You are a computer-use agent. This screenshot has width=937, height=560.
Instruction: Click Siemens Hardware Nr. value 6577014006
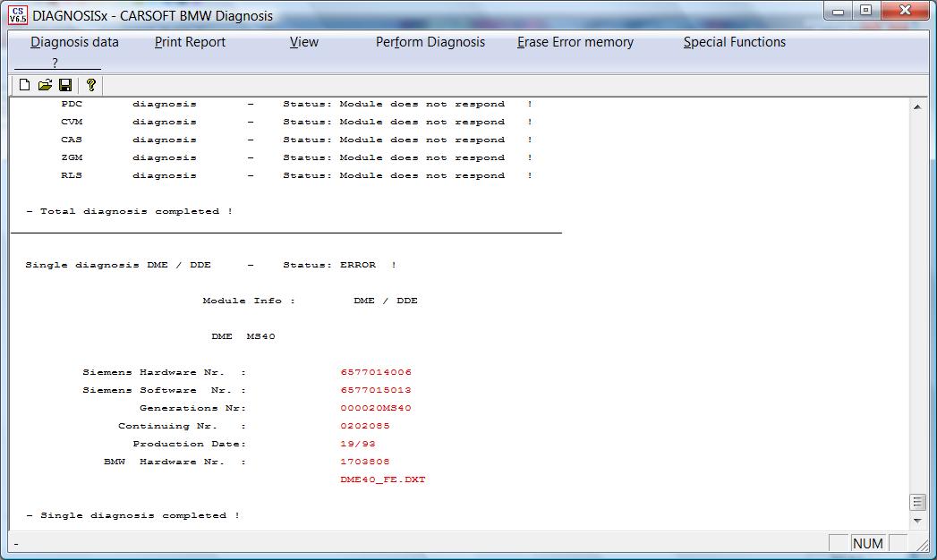click(x=376, y=372)
